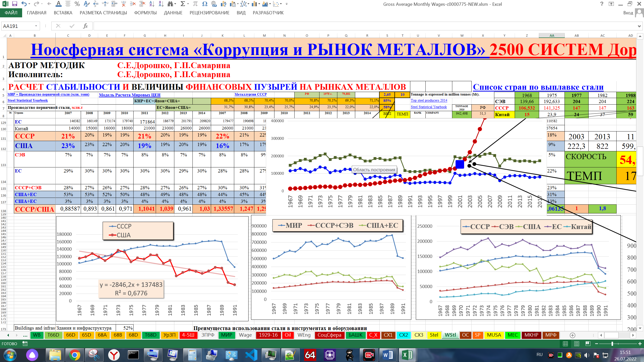Switch to Page Layout view
644x362 pixels.
(x=577, y=344)
